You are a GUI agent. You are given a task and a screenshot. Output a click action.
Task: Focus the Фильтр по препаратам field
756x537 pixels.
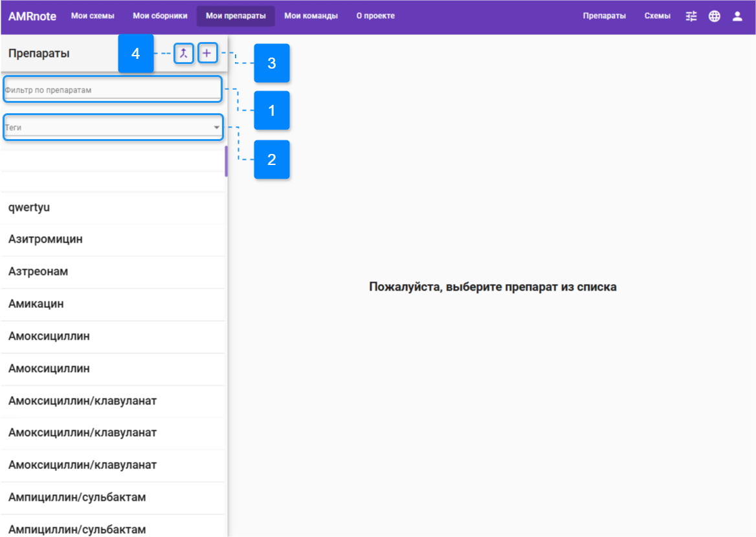point(113,90)
